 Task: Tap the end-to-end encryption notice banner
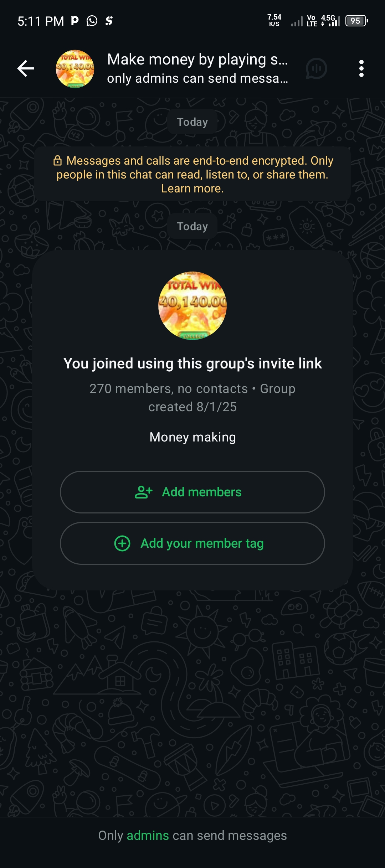click(x=192, y=174)
